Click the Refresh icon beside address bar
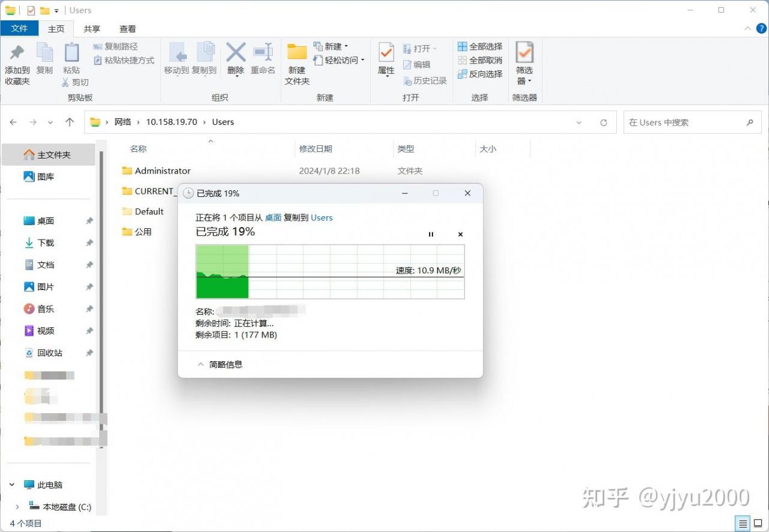The height and width of the screenshot is (532, 769). point(604,122)
